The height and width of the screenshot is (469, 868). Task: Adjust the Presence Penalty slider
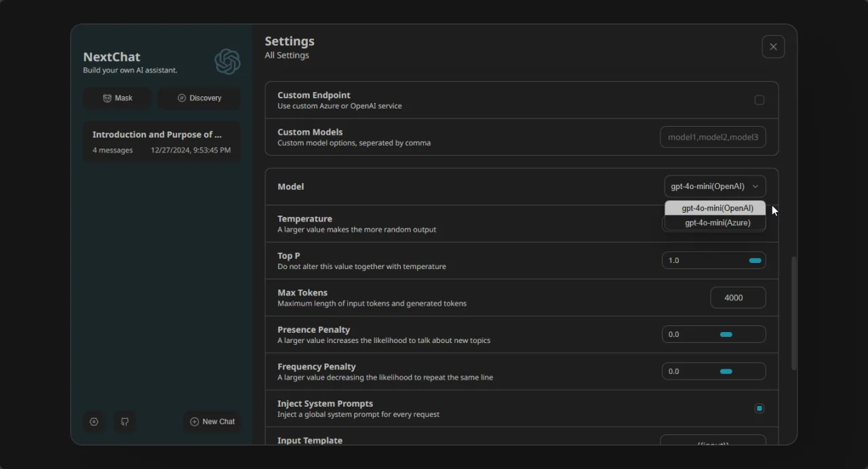(714, 334)
